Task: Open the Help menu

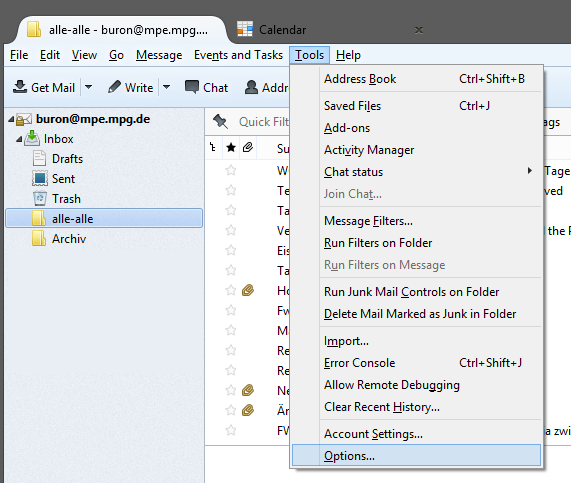Action: tap(348, 55)
